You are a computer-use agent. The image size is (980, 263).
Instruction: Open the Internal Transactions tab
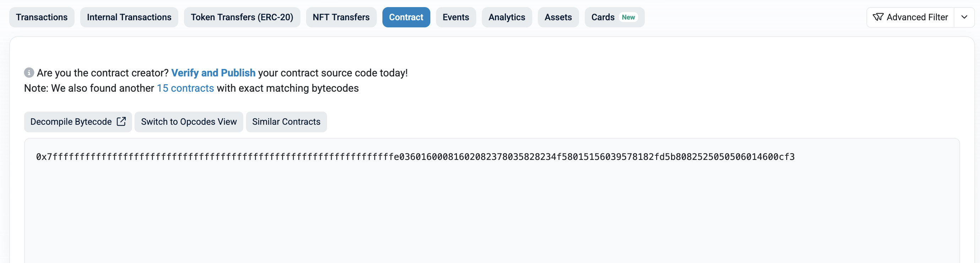tap(129, 17)
